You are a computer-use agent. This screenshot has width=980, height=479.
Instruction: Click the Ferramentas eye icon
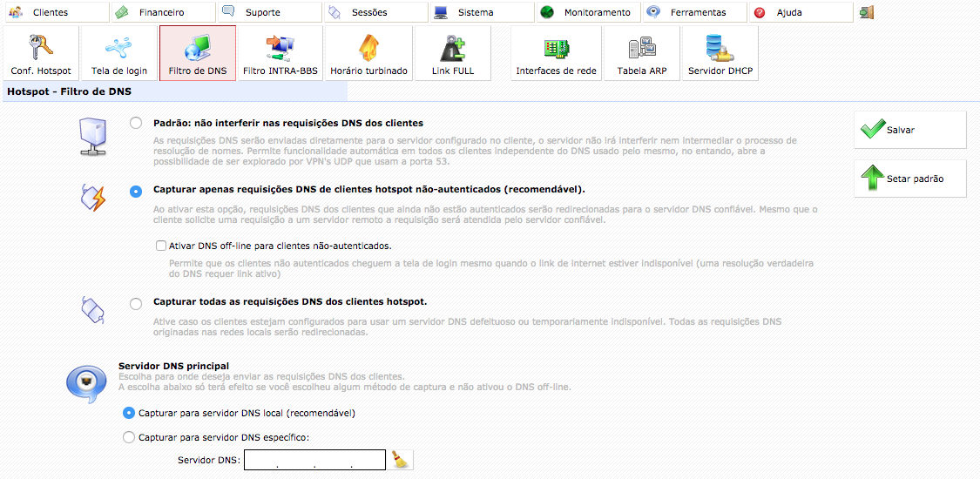[653, 12]
